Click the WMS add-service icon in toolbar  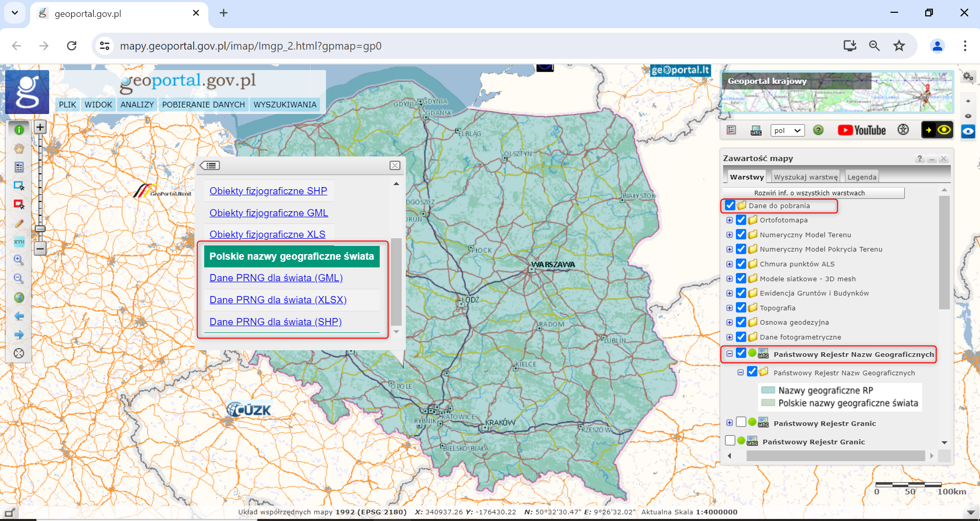[x=756, y=131]
